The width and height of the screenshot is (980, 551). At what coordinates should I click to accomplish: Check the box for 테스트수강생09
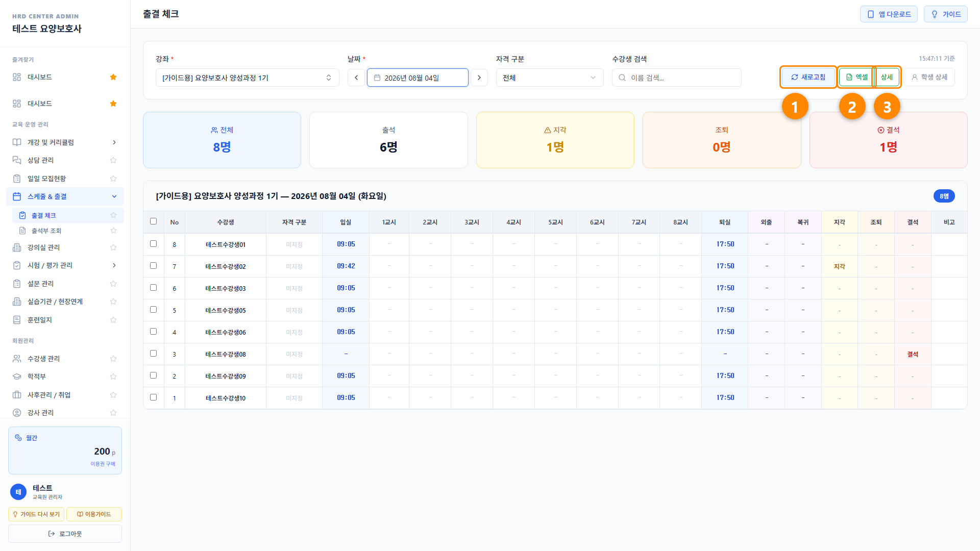[x=153, y=375]
